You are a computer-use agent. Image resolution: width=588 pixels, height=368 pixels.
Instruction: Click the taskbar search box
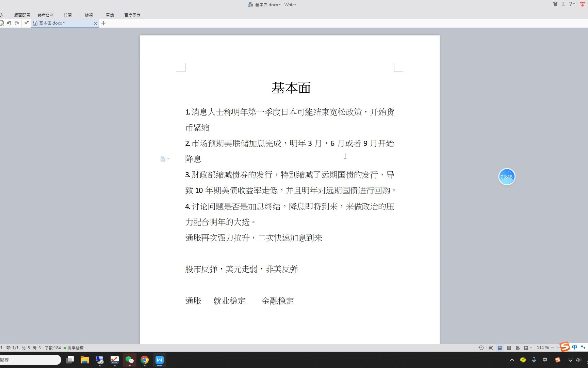[30, 360]
